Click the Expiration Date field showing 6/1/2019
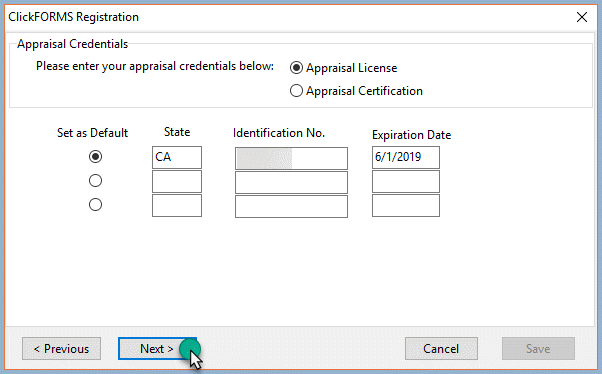Screen dimensions: 602x374 pos(406,157)
